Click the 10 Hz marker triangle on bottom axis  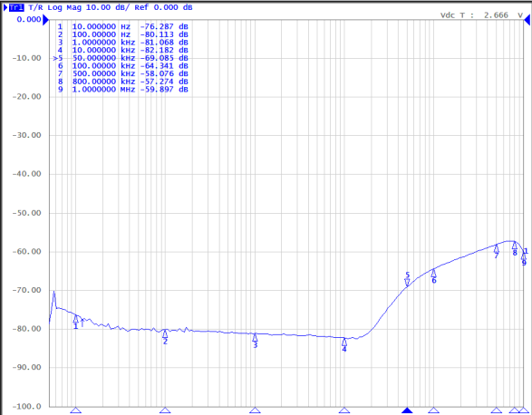pyautogui.click(x=76, y=410)
